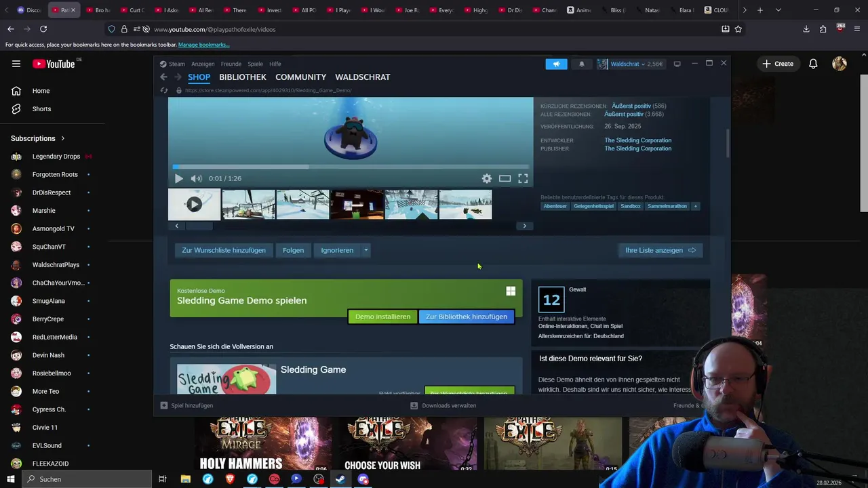The height and width of the screenshot is (488, 868).
Task: Expand the Ignorieren dropdown arrow
Action: (x=366, y=250)
